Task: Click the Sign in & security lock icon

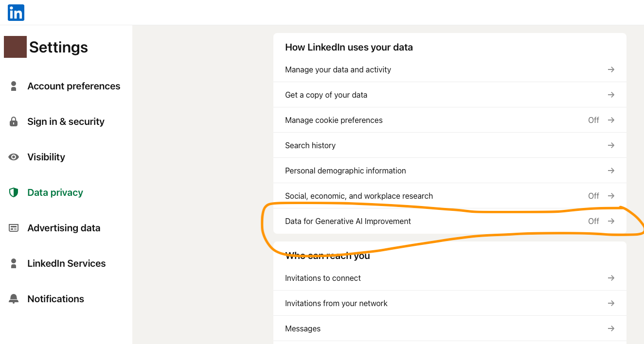Action: (x=14, y=121)
